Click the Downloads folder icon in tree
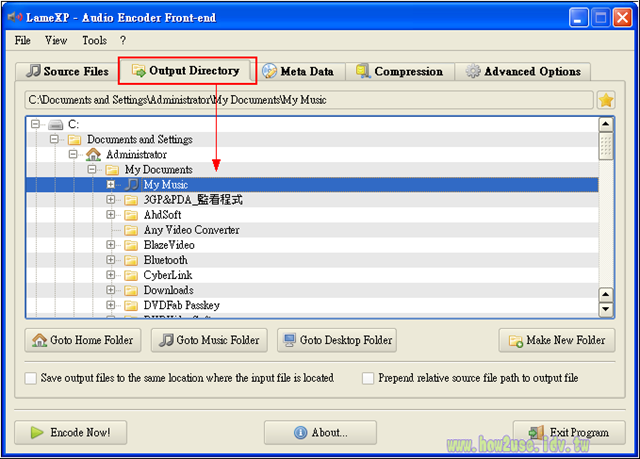 click(x=131, y=290)
